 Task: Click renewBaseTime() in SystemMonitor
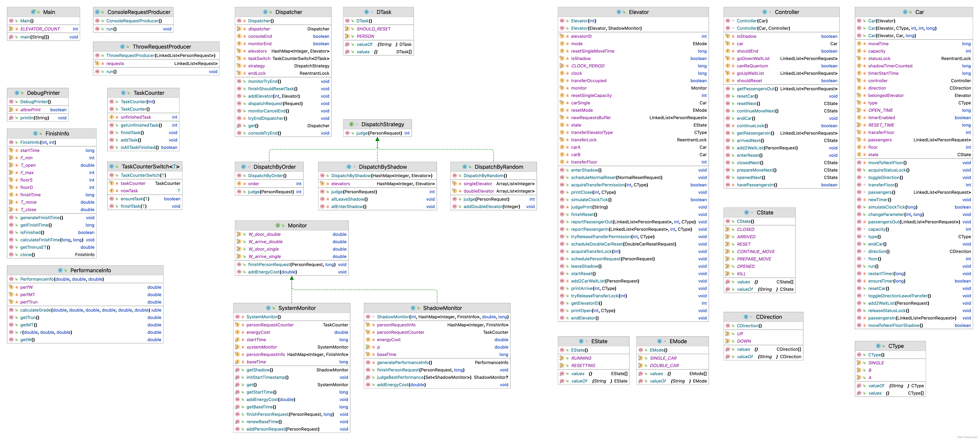[291, 422]
